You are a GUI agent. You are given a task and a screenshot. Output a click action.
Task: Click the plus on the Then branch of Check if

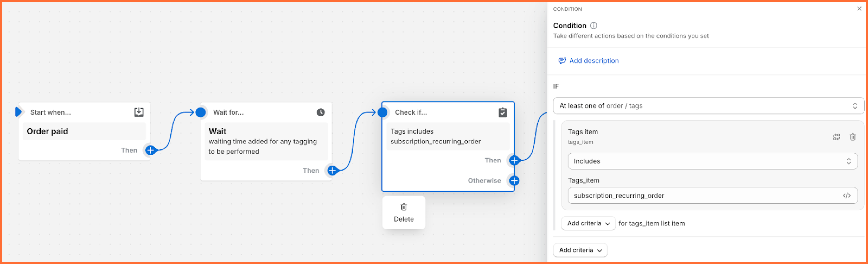point(514,160)
